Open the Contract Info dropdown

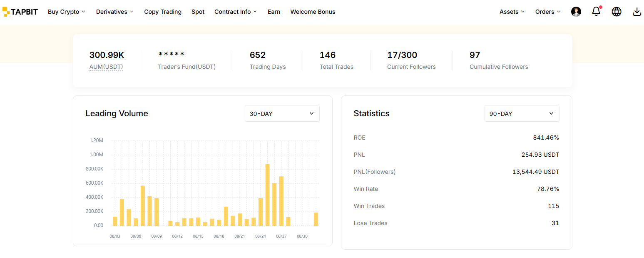tap(236, 12)
